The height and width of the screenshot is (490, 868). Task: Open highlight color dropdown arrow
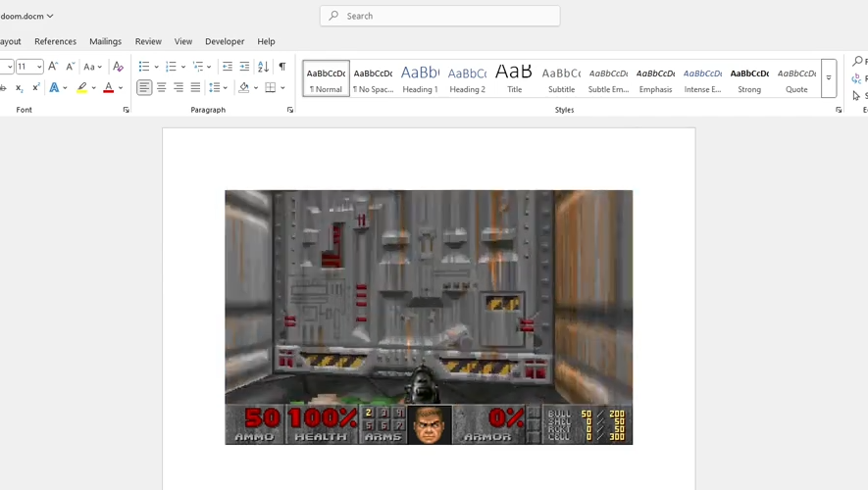[93, 87]
